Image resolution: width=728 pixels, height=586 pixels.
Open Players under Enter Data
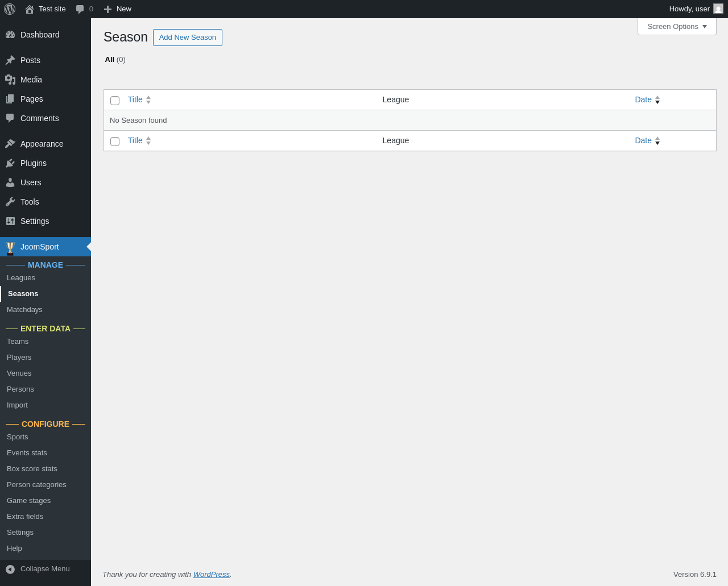click(x=19, y=358)
